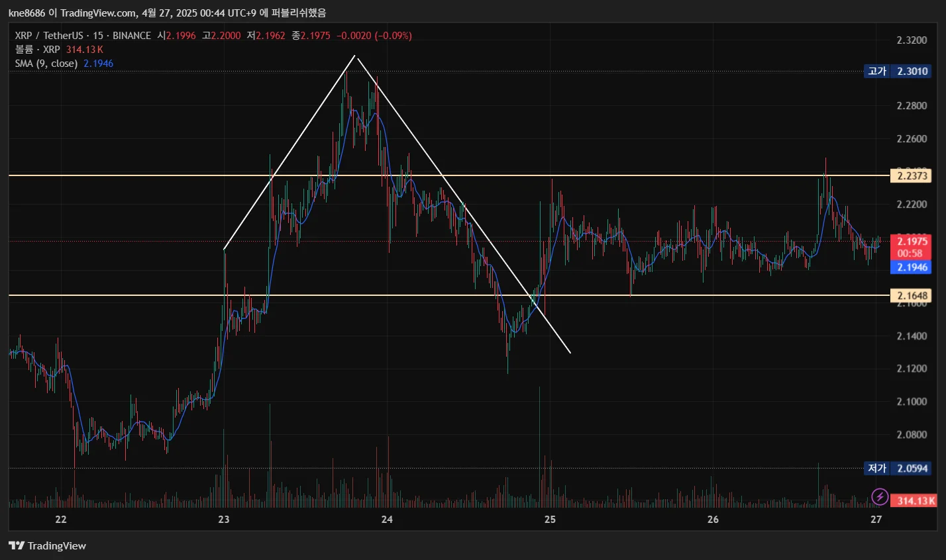Click date label 23 on the time axis
Viewport: 946px width, 560px height.
(224, 520)
